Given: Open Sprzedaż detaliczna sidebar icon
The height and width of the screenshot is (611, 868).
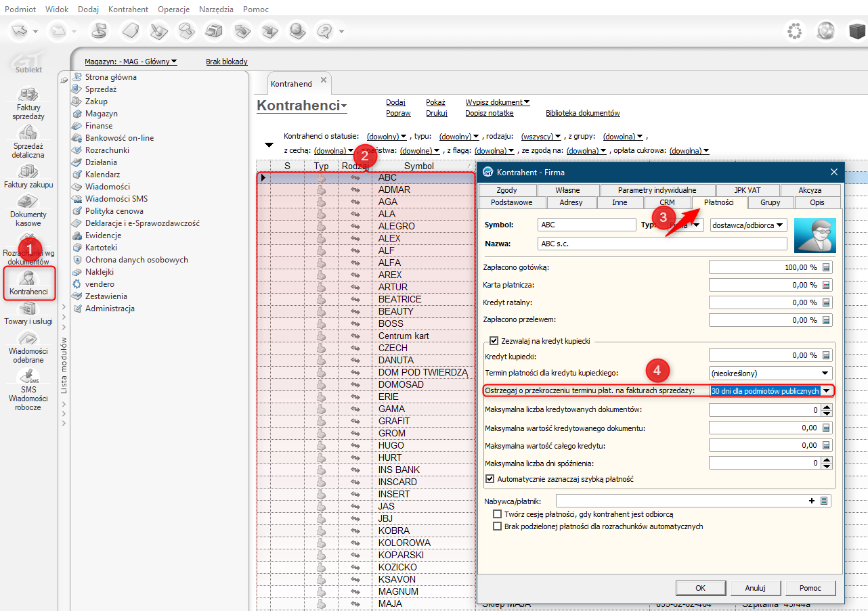Looking at the screenshot, I should [x=28, y=133].
